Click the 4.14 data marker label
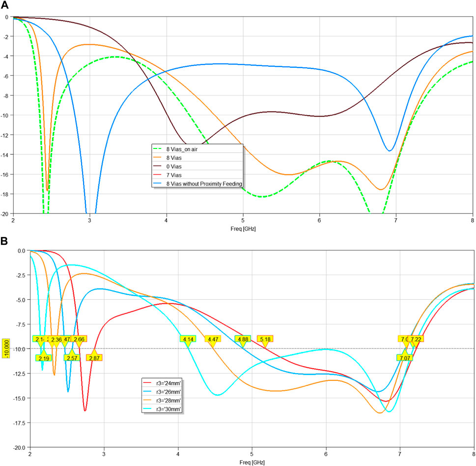This screenshot has height=466, width=476. [188, 339]
